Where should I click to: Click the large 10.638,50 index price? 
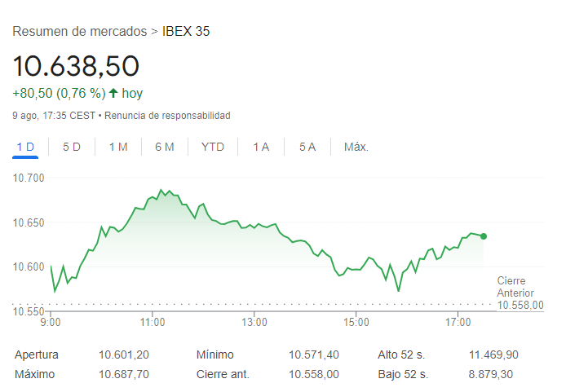[x=76, y=66]
